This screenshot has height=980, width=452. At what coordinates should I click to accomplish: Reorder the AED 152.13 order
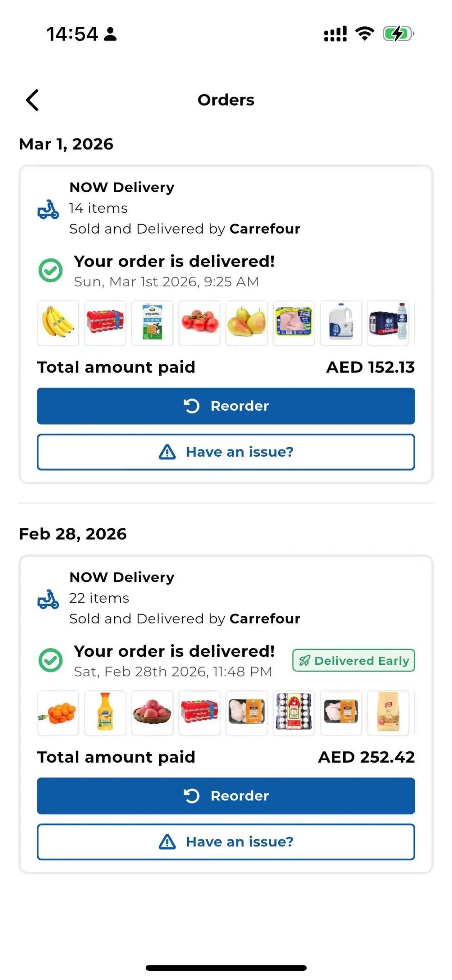tap(226, 406)
